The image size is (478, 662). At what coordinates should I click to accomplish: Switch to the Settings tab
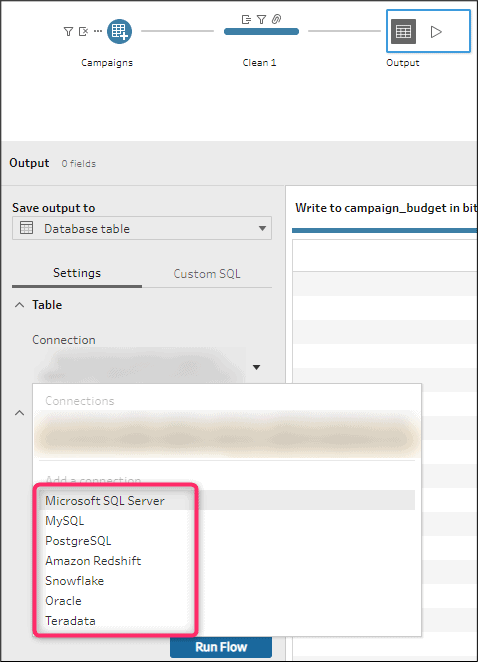pos(77,273)
